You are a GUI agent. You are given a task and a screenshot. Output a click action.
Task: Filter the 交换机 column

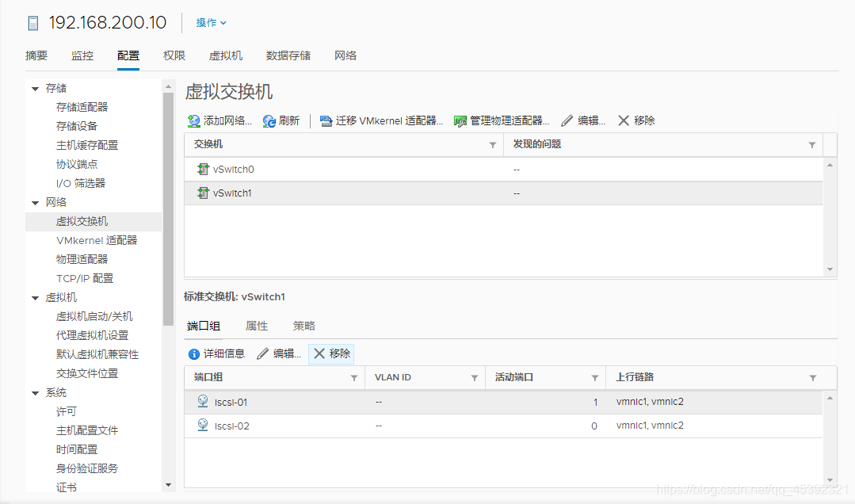492,145
